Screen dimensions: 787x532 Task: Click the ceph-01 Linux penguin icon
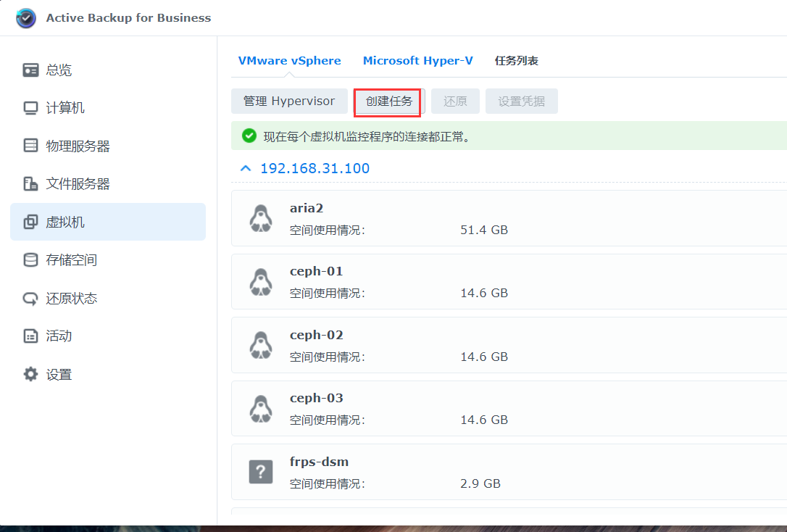pos(261,282)
